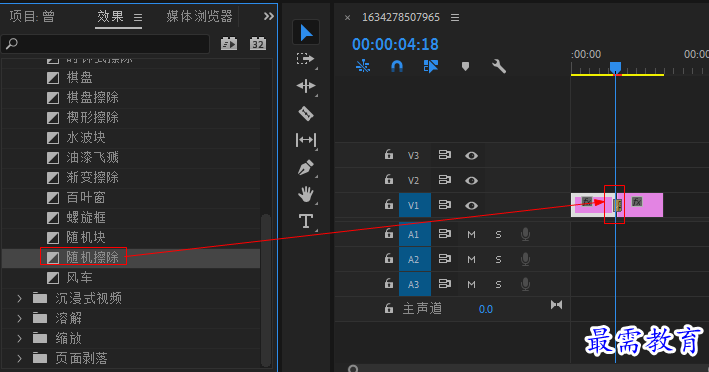The height and width of the screenshot is (372, 709).
Task: Click A1 sync lock icon
Action: click(x=444, y=234)
